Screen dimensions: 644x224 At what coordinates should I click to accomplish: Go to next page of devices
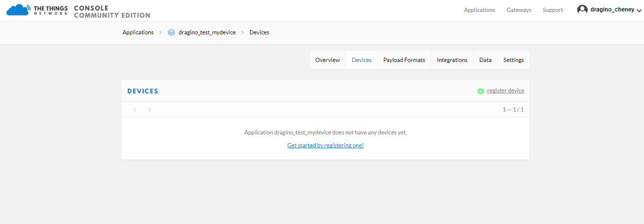(149, 110)
